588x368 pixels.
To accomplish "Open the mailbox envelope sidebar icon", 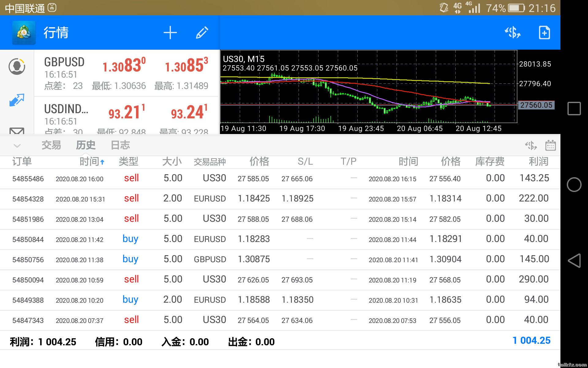I will click(17, 131).
